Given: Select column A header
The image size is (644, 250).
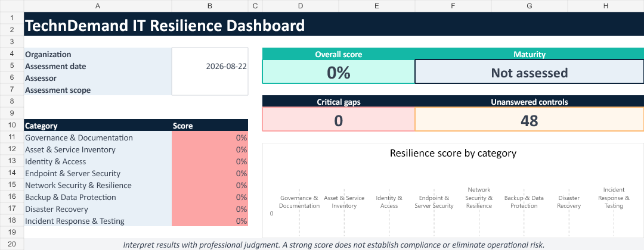Looking at the screenshot, I should tap(98, 6).
